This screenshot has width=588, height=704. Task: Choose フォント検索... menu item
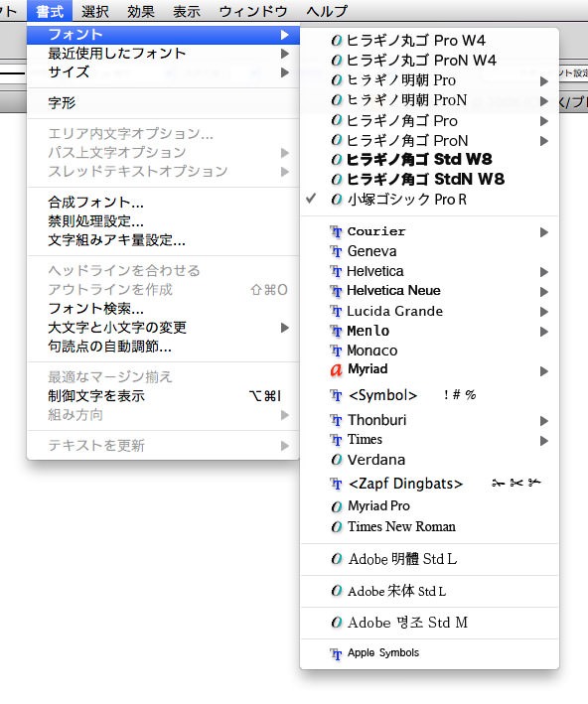[x=163, y=309]
